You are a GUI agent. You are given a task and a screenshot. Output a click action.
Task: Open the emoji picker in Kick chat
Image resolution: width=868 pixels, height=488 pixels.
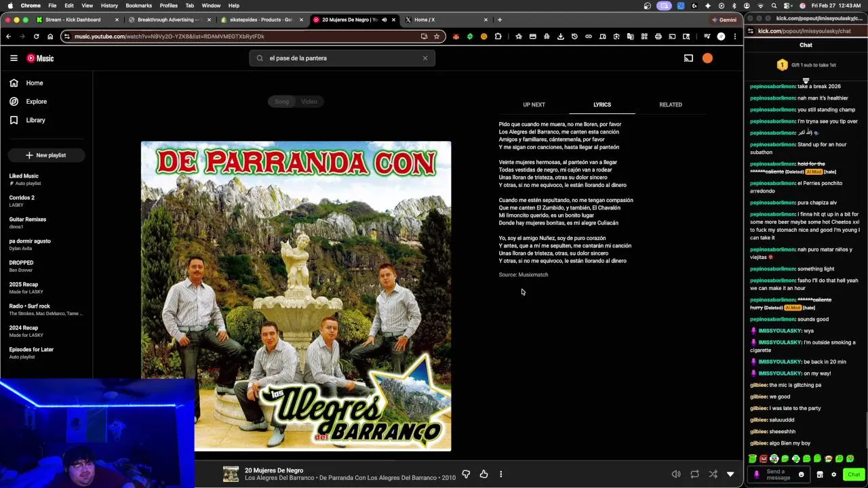tap(801, 474)
